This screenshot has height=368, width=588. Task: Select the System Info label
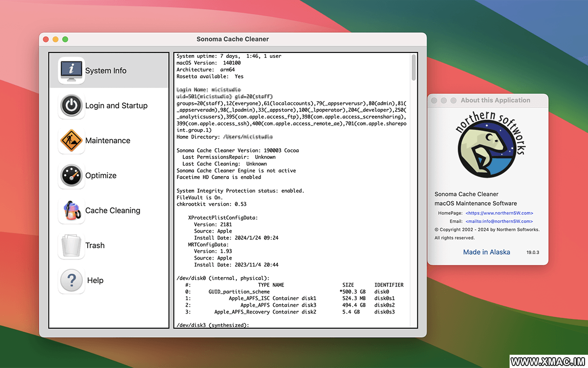[x=106, y=71]
